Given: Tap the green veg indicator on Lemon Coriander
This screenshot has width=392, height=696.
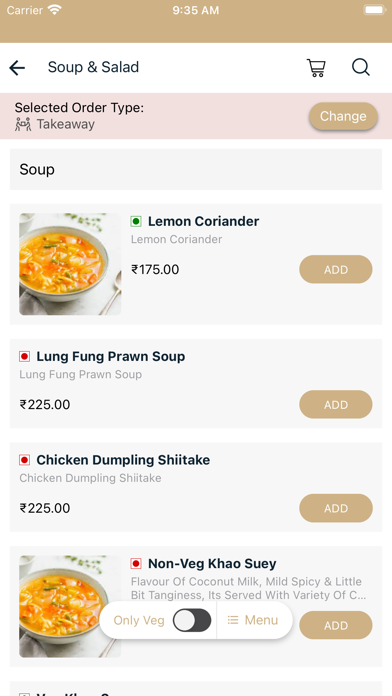Looking at the screenshot, I should (x=136, y=221).
